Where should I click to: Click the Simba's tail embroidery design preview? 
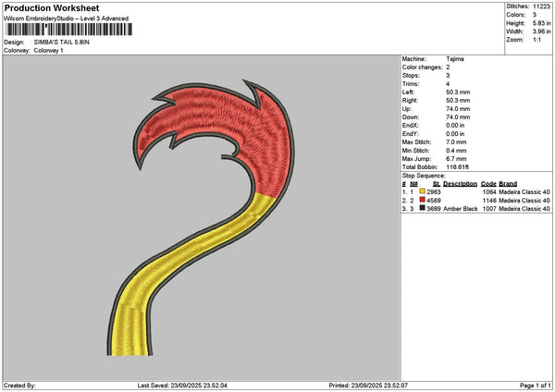[201, 217]
